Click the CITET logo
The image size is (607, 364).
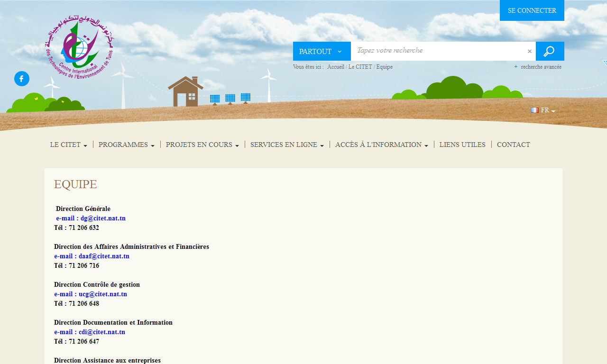80,47
